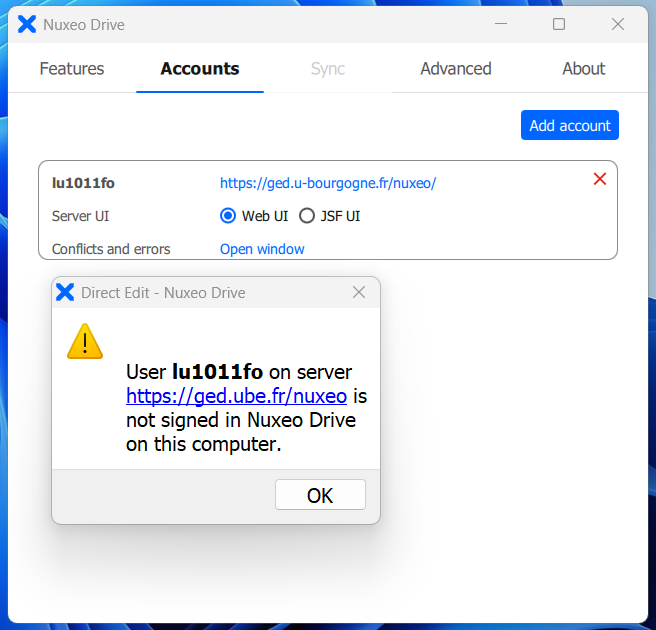The height and width of the screenshot is (630, 656).
Task: Close the Direct Edit dialog
Action: coord(359,292)
